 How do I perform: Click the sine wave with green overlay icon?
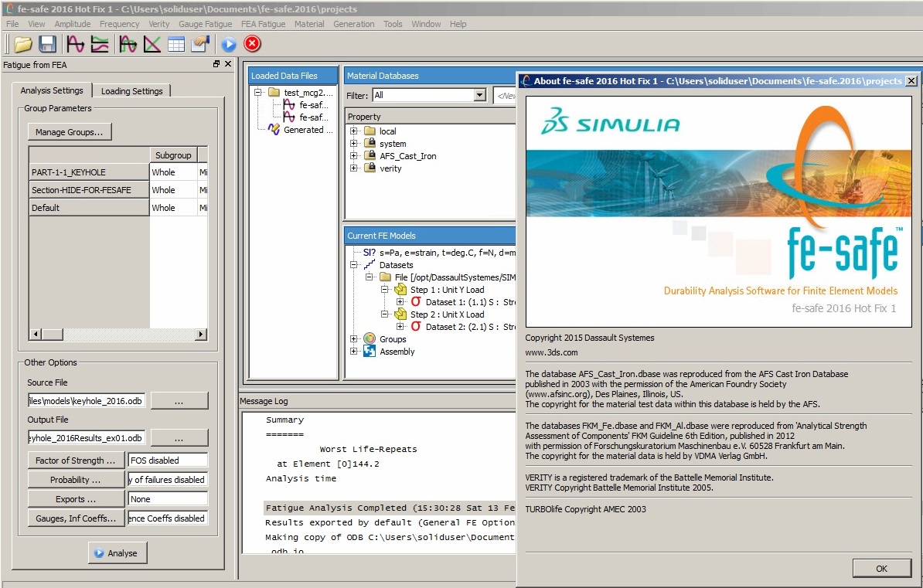128,44
